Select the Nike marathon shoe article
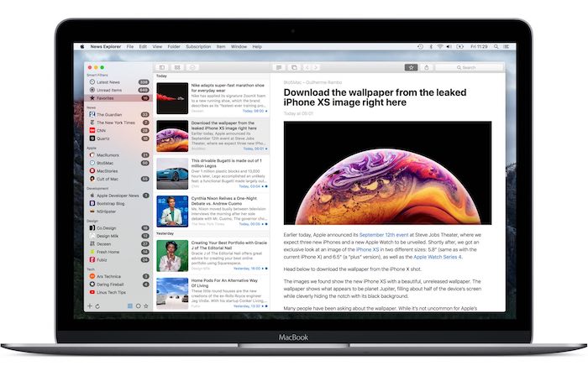588x376 pixels. [x=213, y=98]
